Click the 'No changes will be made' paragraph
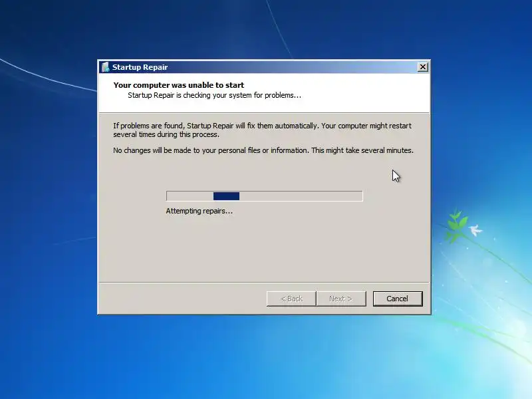This screenshot has width=532, height=399. coord(263,150)
